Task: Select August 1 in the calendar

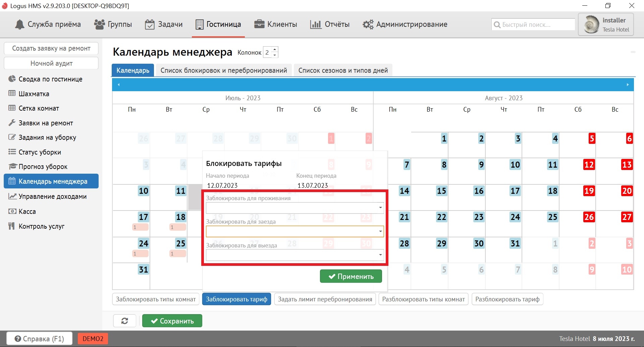Action: pos(444,138)
